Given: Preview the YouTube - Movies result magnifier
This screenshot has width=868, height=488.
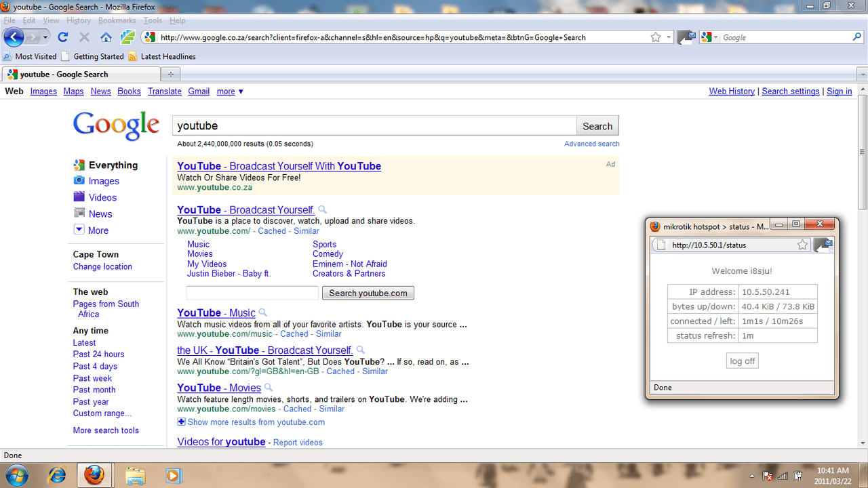Looking at the screenshot, I should (269, 388).
